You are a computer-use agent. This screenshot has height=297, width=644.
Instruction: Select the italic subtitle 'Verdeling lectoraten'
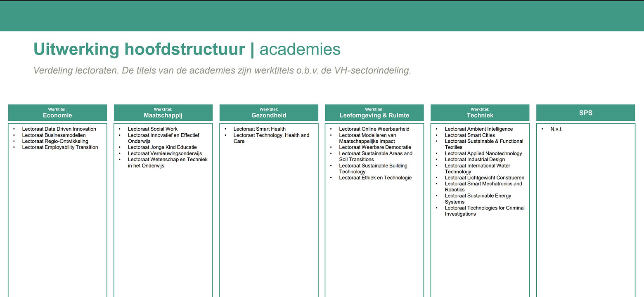click(x=222, y=71)
